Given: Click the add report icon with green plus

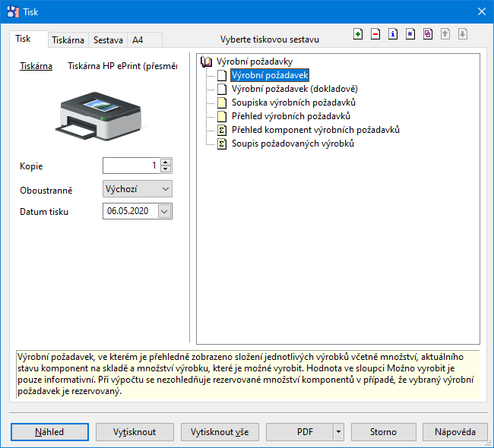Looking at the screenshot, I should point(358,33).
